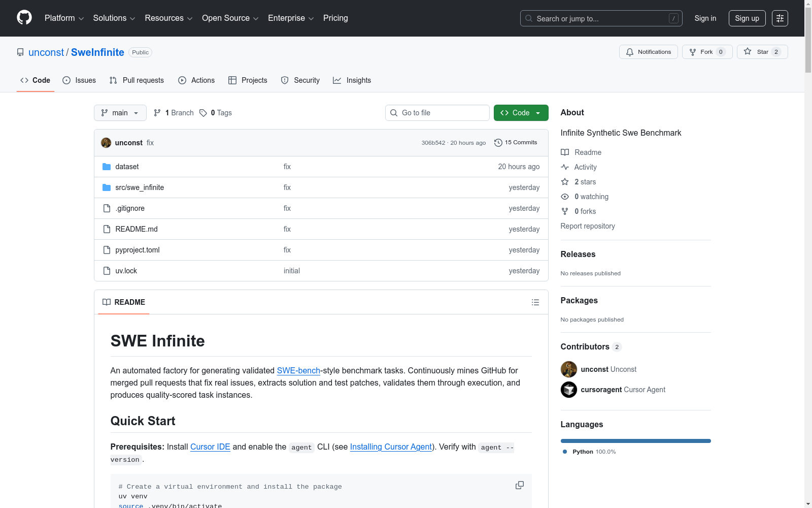The height and width of the screenshot is (508, 812).
Task: Click Report repository link
Action: pos(588,226)
